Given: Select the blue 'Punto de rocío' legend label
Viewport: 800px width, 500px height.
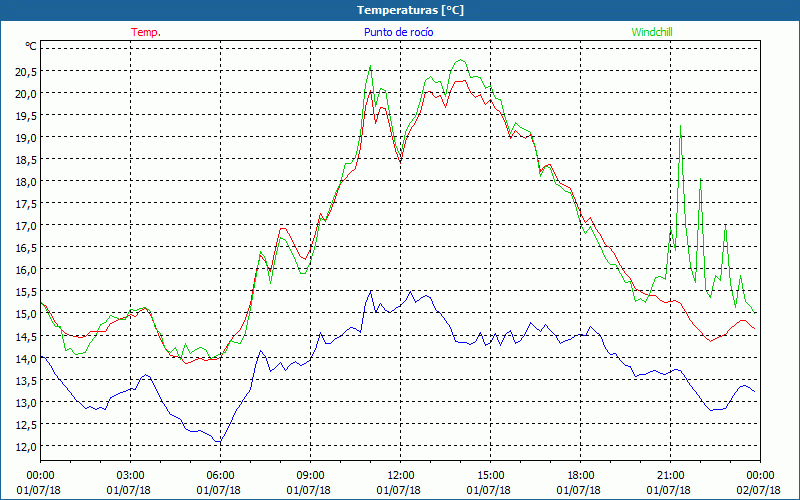Looking at the screenshot, I should 398,32.
